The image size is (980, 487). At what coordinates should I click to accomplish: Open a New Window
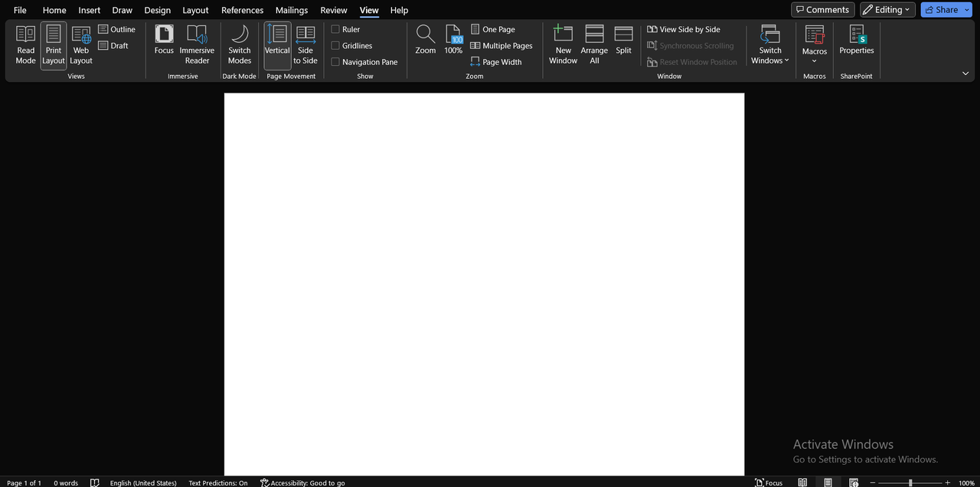563,45
